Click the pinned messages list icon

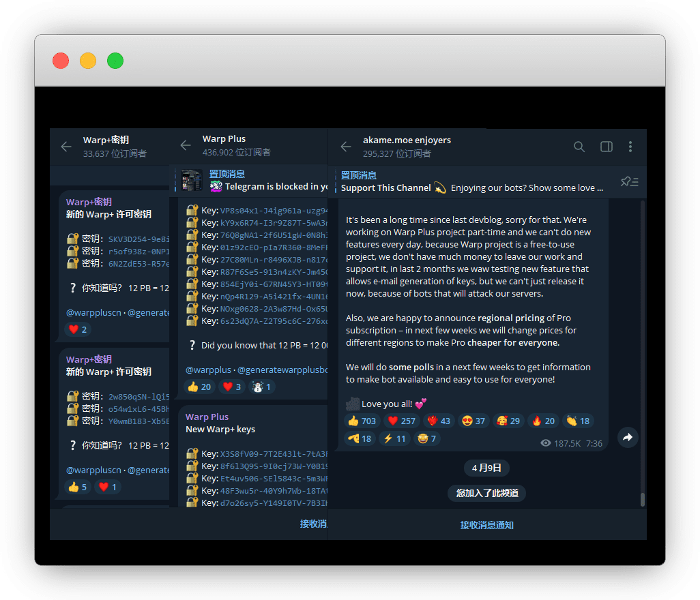click(629, 181)
